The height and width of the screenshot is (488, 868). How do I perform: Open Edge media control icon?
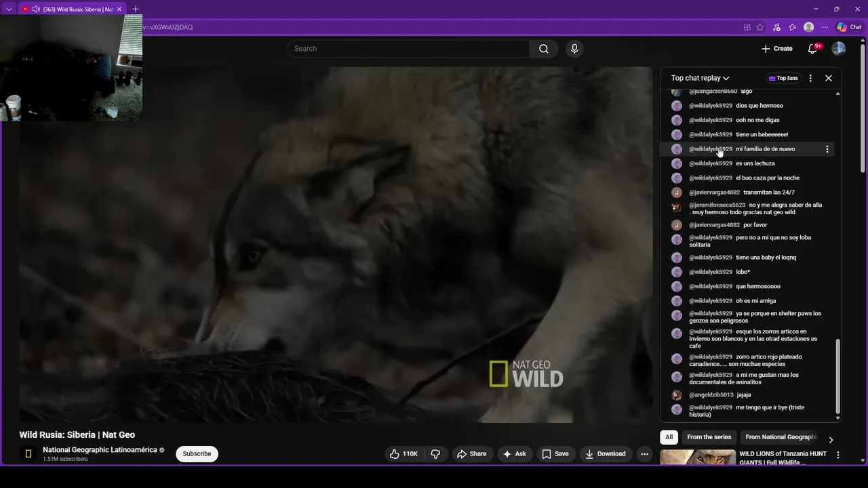[x=776, y=27]
